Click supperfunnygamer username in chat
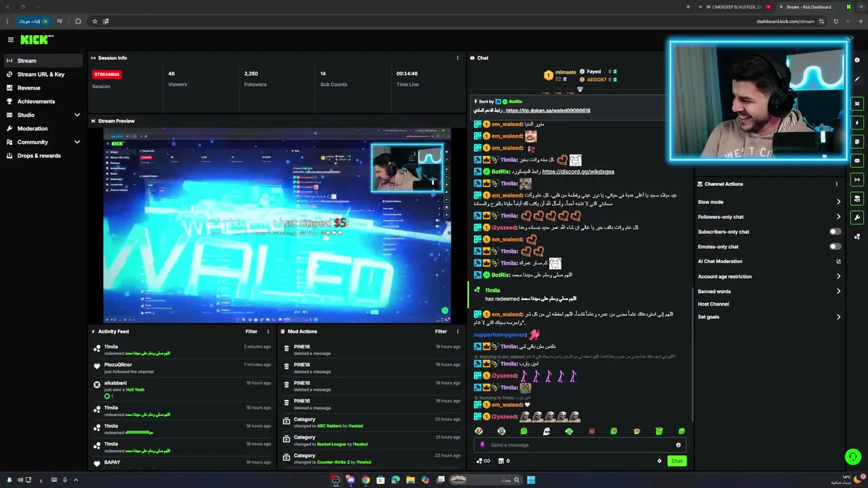The image size is (868, 488). pos(500,335)
